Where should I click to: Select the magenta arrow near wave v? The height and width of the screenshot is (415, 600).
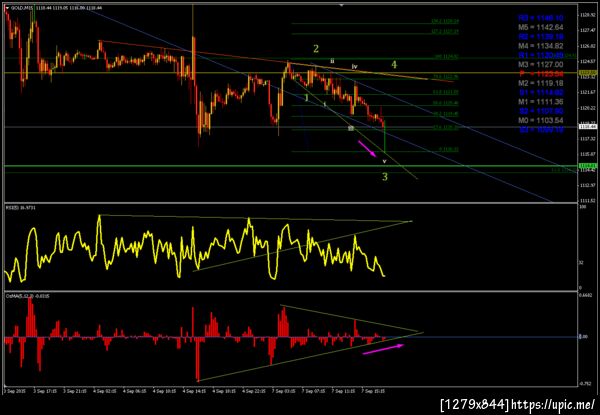pos(367,148)
